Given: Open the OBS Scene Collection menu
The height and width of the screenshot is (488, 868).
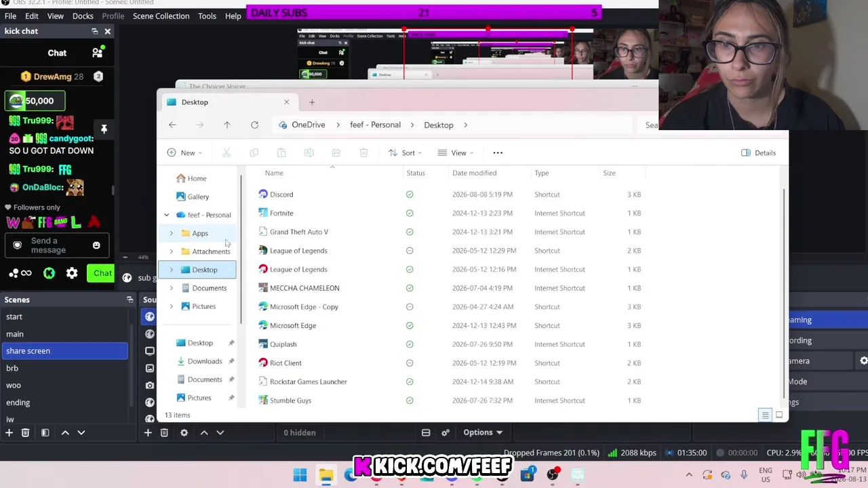Looking at the screenshot, I should tap(161, 16).
